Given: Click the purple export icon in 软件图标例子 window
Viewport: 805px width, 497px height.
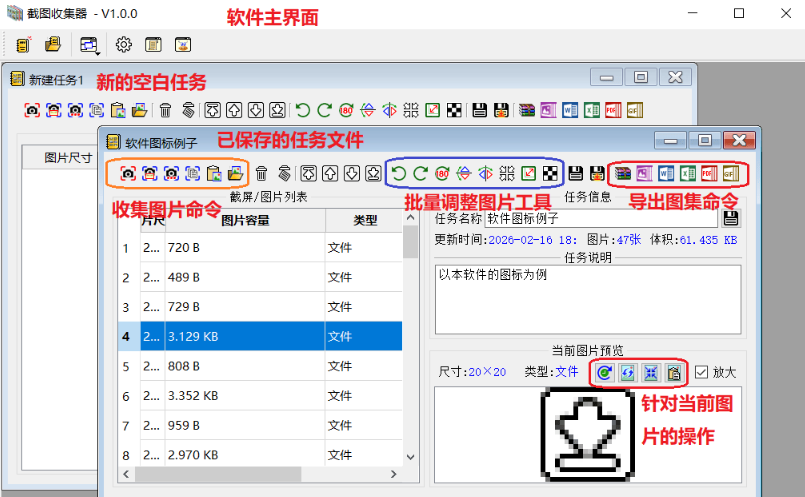Looking at the screenshot, I should (644, 174).
